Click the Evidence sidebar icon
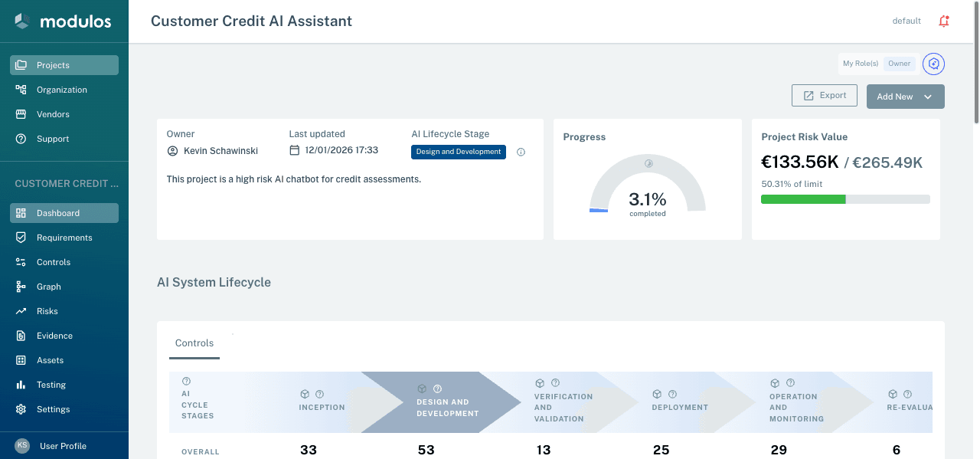 [24, 335]
